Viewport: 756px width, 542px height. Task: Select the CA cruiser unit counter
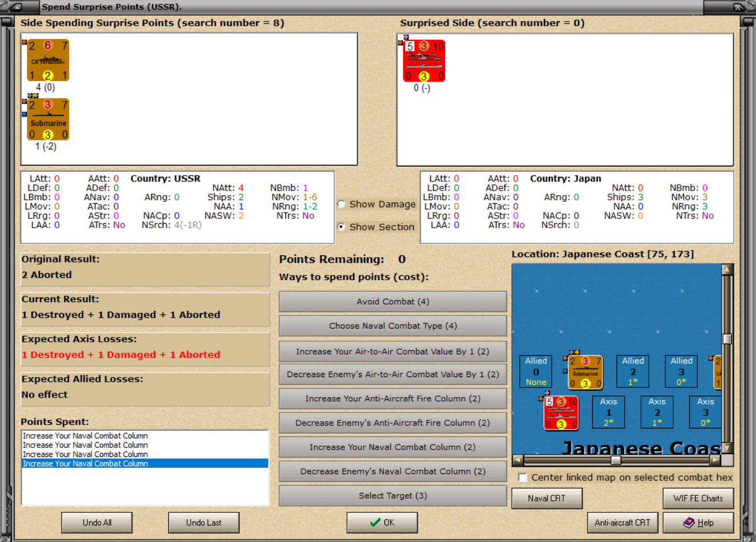pyautogui.click(x=48, y=60)
